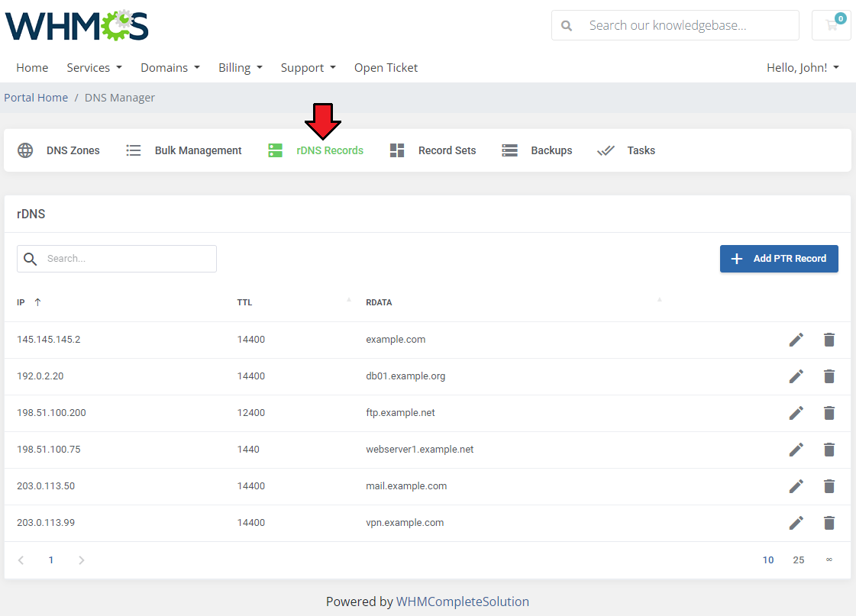Viewport: 856px width, 616px height.
Task: Click the rDNS search magnifier icon
Action: coord(31,259)
